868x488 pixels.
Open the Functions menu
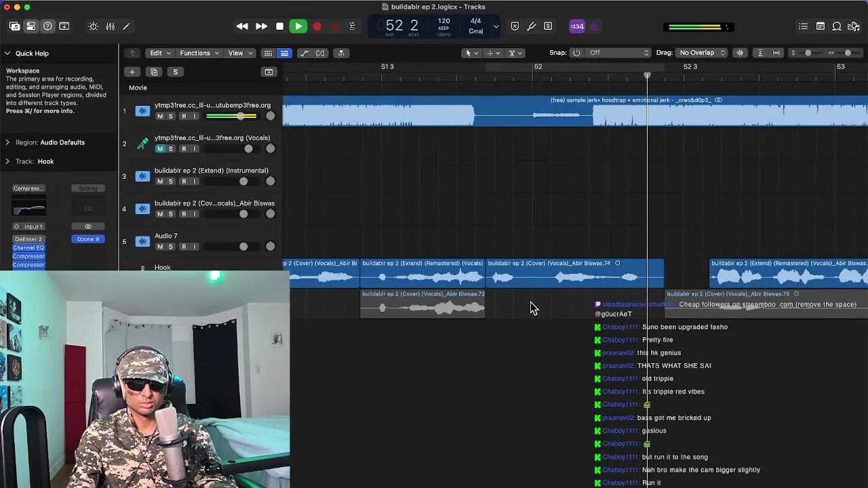point(199,53)
